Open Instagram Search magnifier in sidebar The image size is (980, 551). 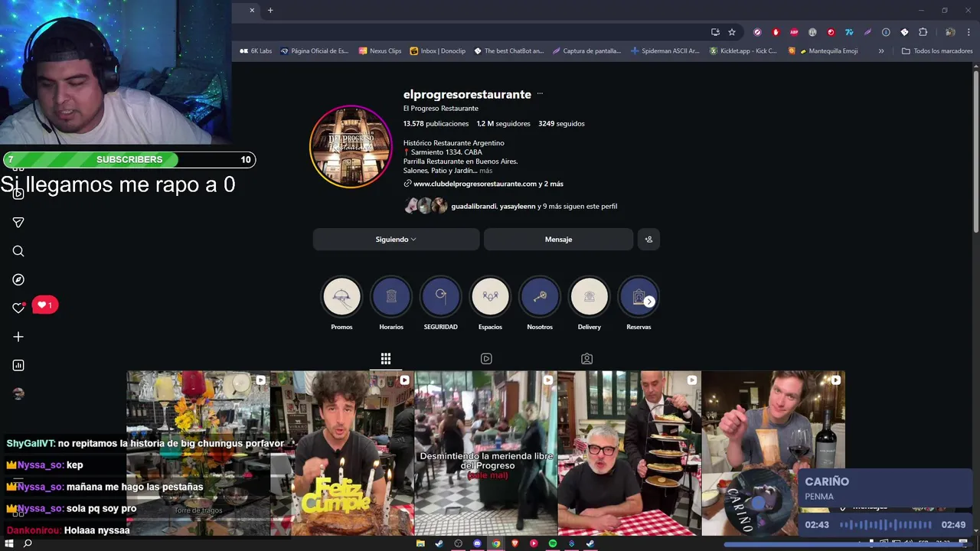(18, 251)
